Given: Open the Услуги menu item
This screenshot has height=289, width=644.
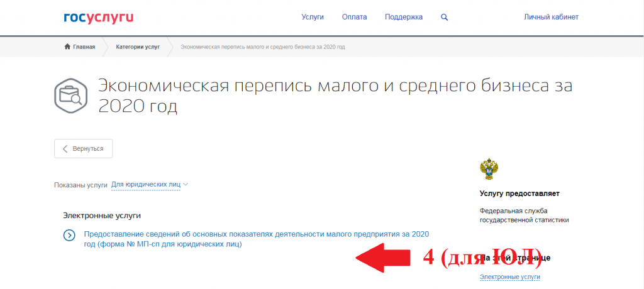Looking at the screenshot, I should click(x=313, y=17).
